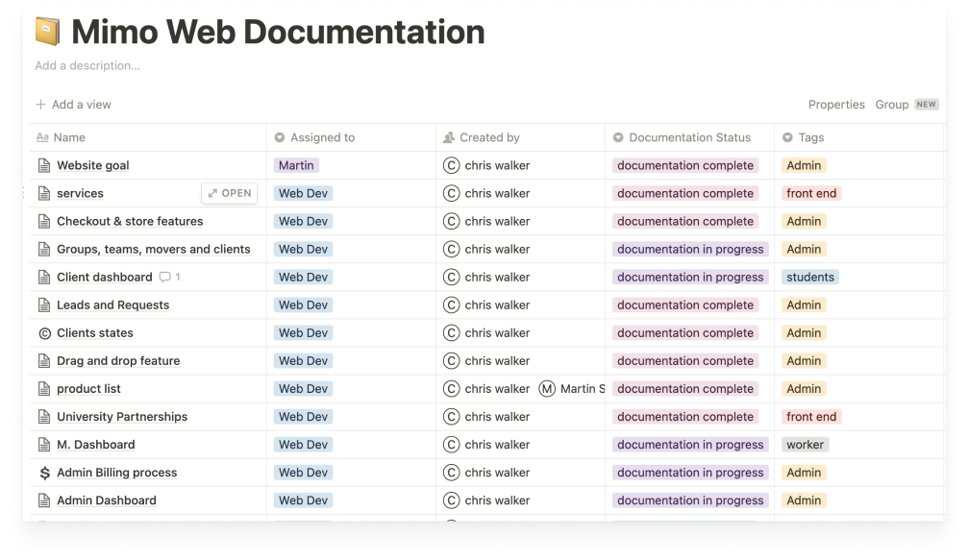Open the Properties menu

coord(836,105)
